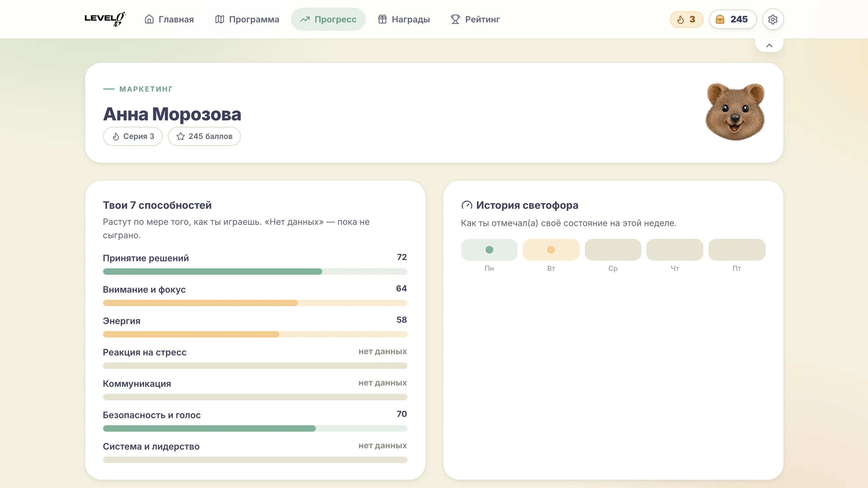The width and height of the screenshot is (868, 488).
Task: Open the settings gear icon
Action: (773, 19)
